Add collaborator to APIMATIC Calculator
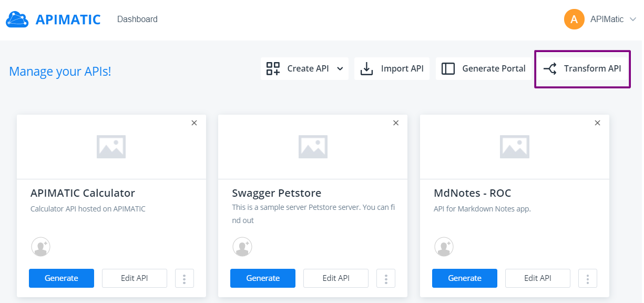Screen dimensions: 644x303 pos(40,246)
